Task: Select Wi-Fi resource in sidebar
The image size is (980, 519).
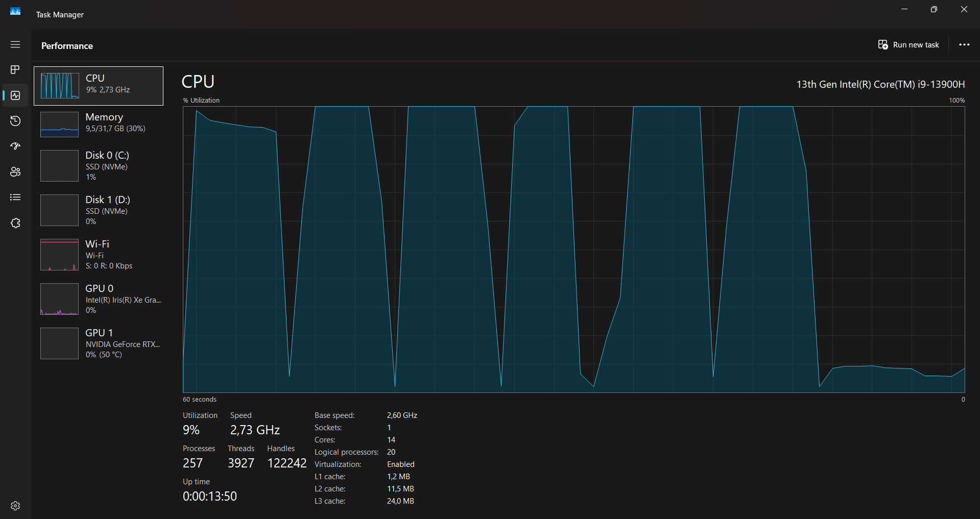Action: point(99,254)
